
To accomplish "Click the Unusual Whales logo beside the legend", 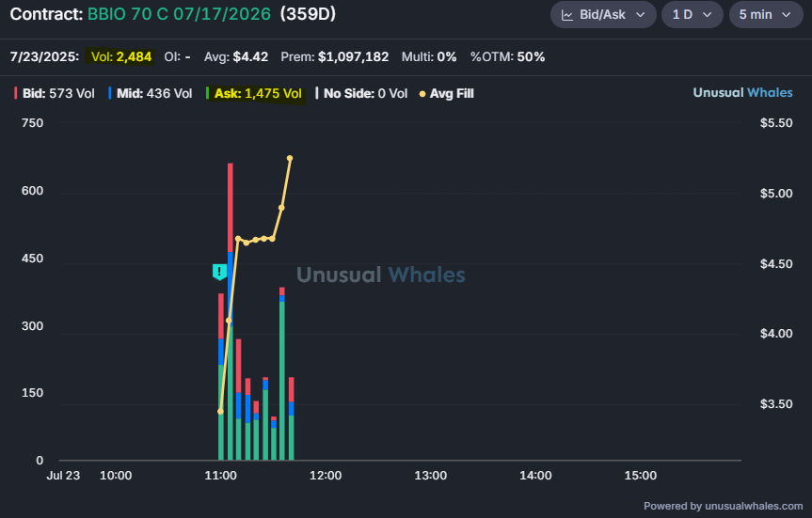I will (742, 93).
